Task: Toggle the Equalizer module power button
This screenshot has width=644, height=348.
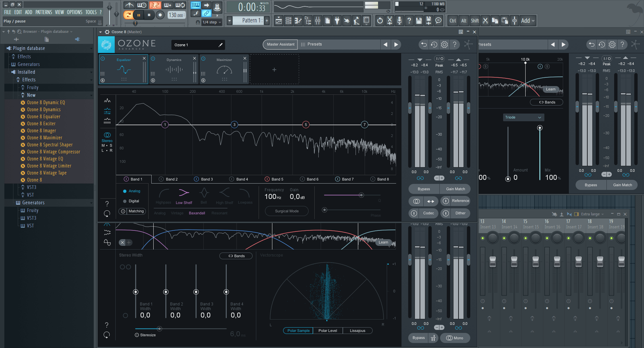Action: [103, 59]
